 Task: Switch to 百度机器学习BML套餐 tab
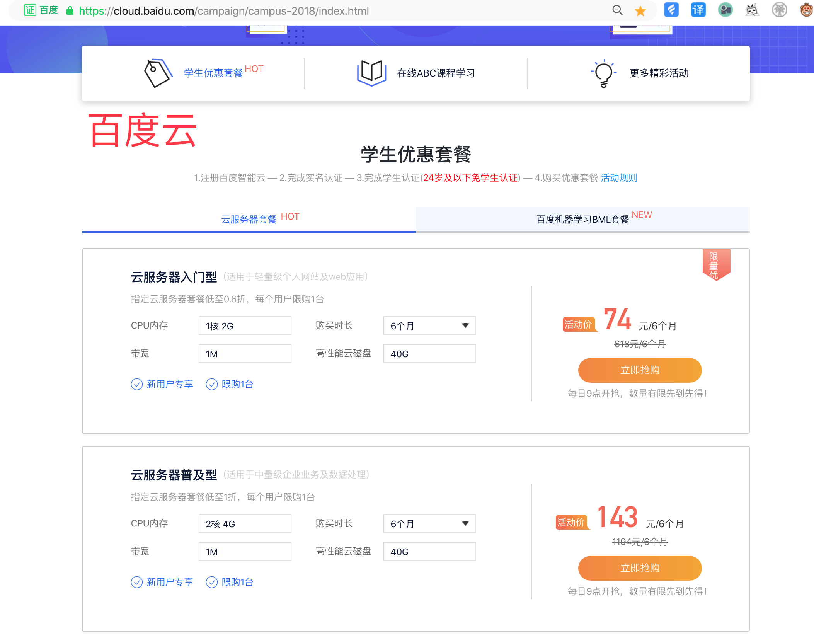point(583,219)
